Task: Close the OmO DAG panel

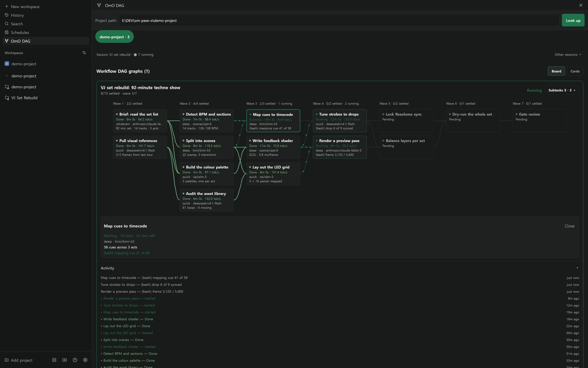Action: pyautogui.click(x=581, y=5)
